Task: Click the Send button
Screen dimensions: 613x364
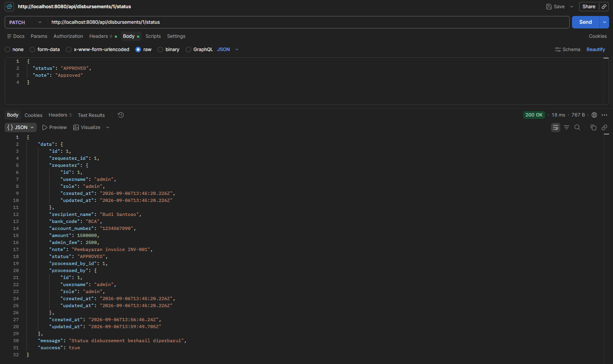Action: click(x=585, y=22)
